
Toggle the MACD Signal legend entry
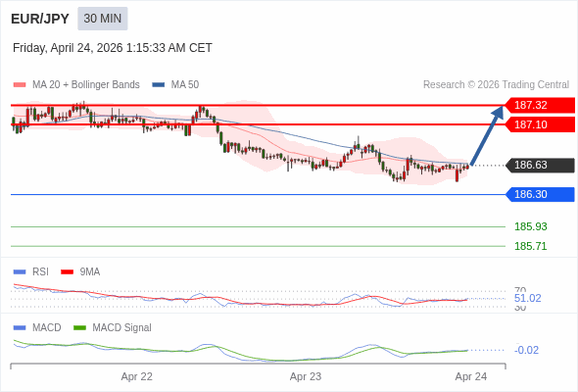(113, 327)
